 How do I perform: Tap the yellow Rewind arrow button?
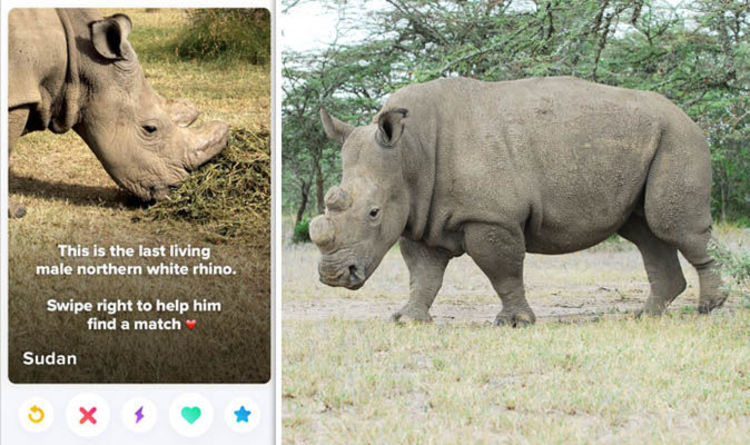36,414
